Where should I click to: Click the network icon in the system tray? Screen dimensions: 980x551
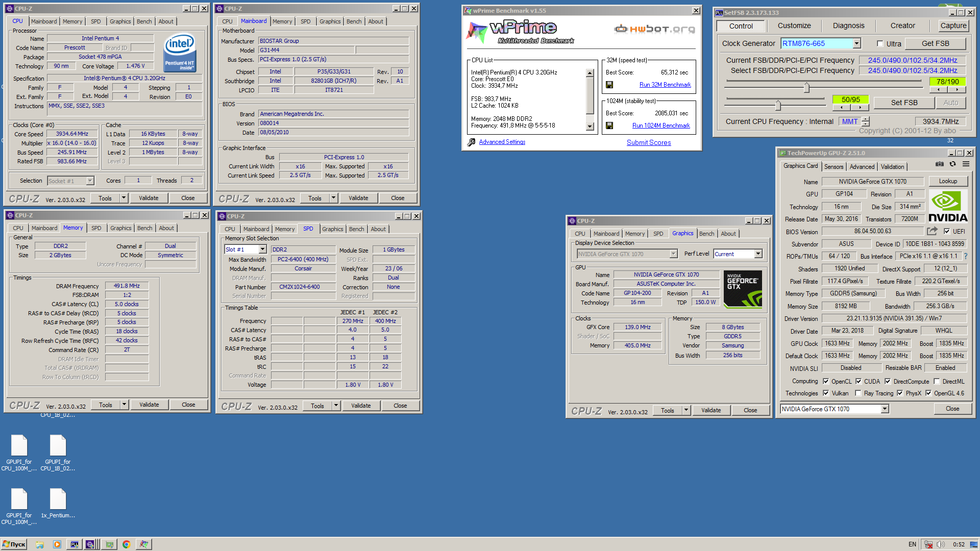(x=928, y=544)
